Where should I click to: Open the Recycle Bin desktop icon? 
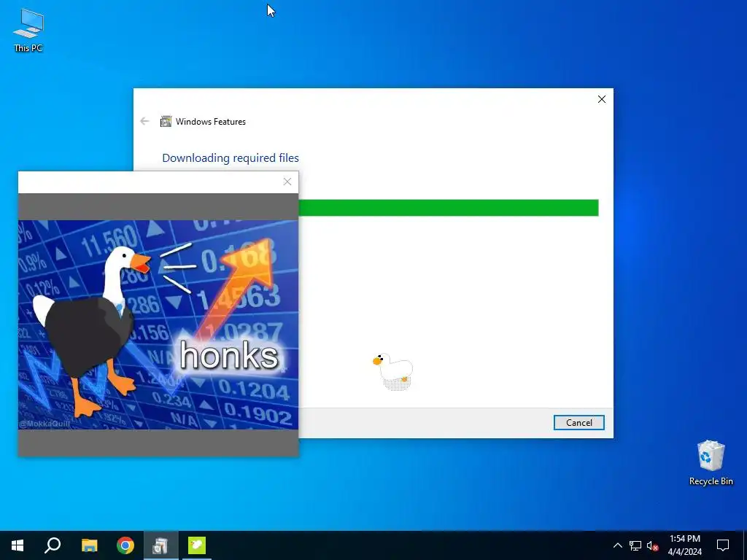711,463
